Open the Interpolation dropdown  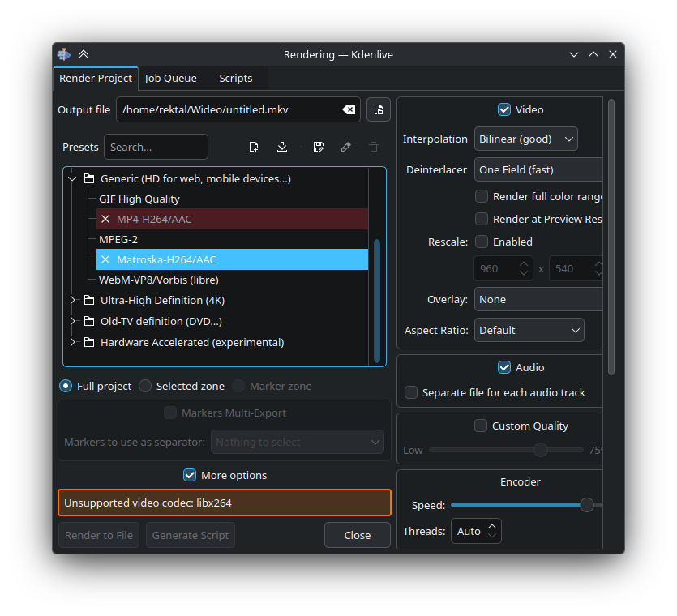tap(525, 139)
